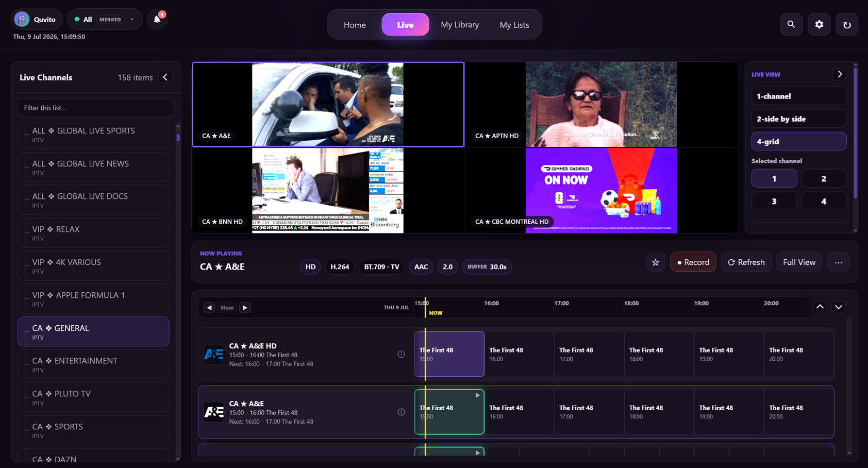Select the CA ★ CBC MONTREAL HD tile
This screenshot has height=468, width=868.
click(x=602, y=191)
